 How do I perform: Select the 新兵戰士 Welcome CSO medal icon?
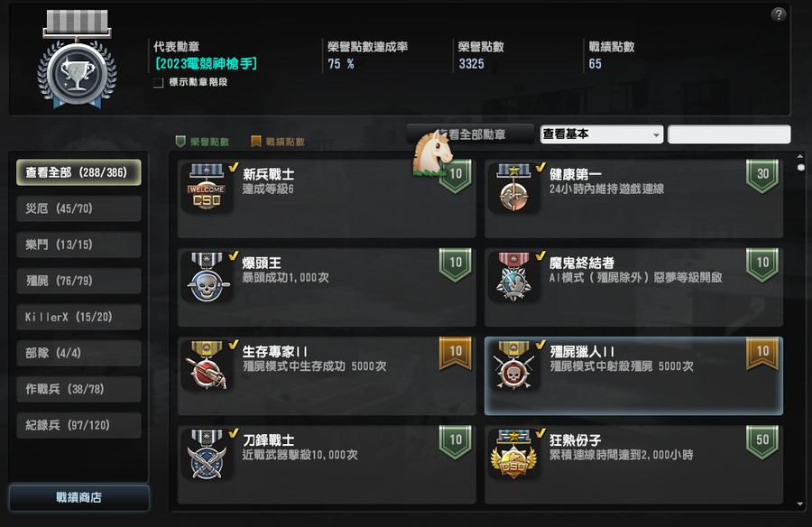click(x=206, y=188)
